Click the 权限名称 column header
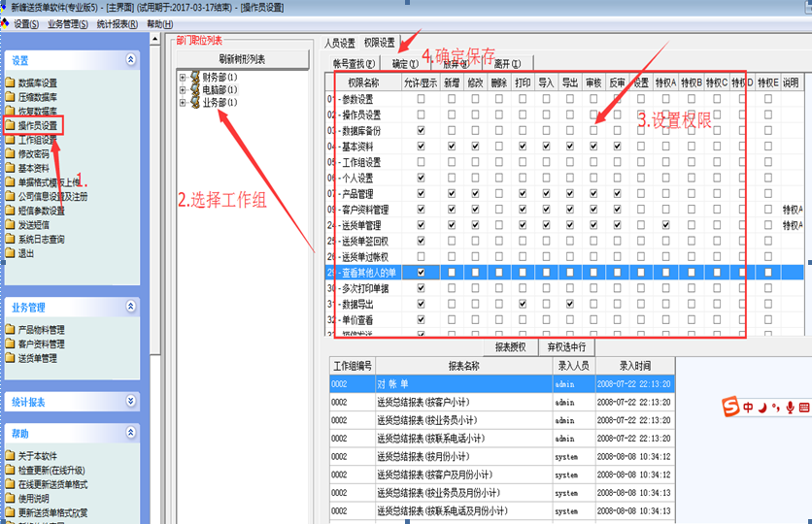This screenshot has height=524, width=812. [x=363, y=82]
